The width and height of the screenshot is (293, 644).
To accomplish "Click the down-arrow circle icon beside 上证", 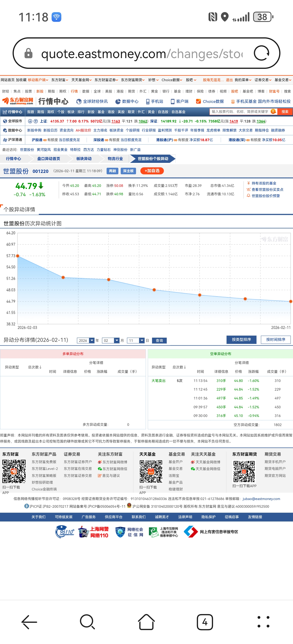I will click(x=30, y=121).
